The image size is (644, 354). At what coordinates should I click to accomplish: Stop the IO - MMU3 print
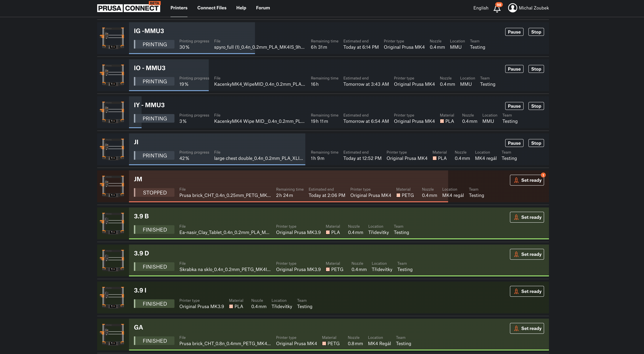(x=536, y=69)
